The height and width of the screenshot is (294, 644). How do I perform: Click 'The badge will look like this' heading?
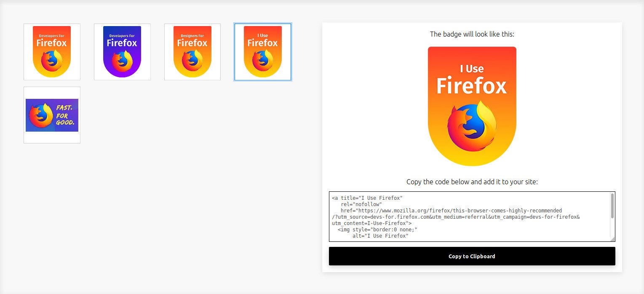point(471,34)
